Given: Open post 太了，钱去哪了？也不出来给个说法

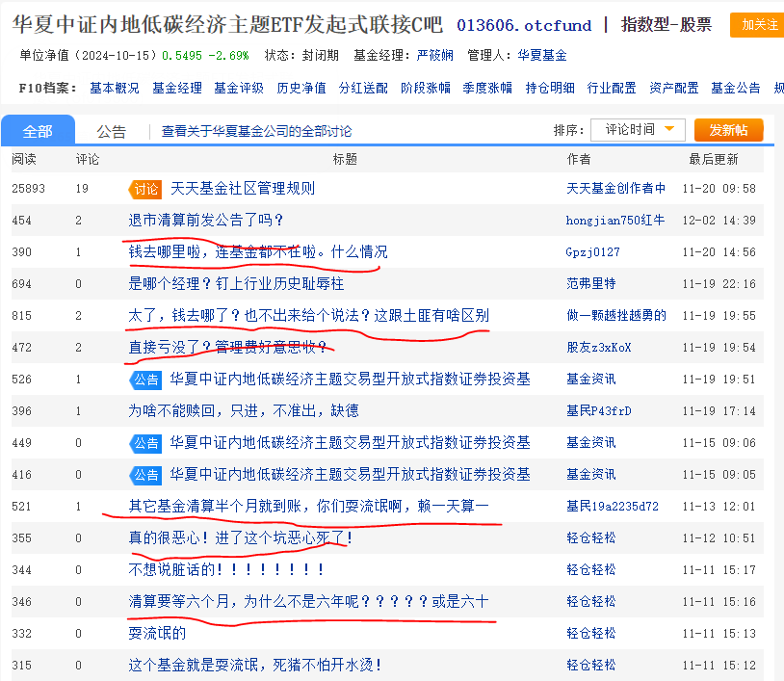Looking at the screenshot, I should (x=308, y=316).
